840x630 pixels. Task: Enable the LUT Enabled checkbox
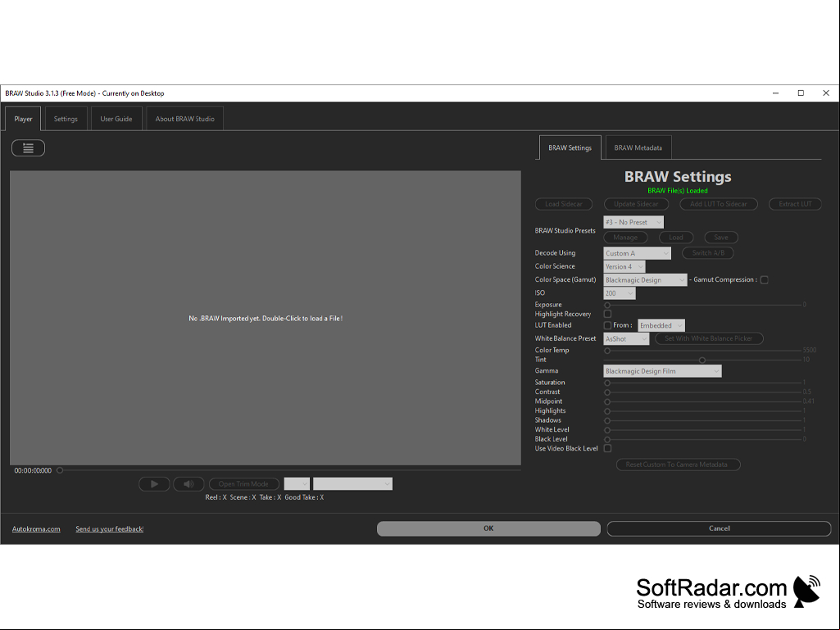pyautogui.click(x=607, y=325)
